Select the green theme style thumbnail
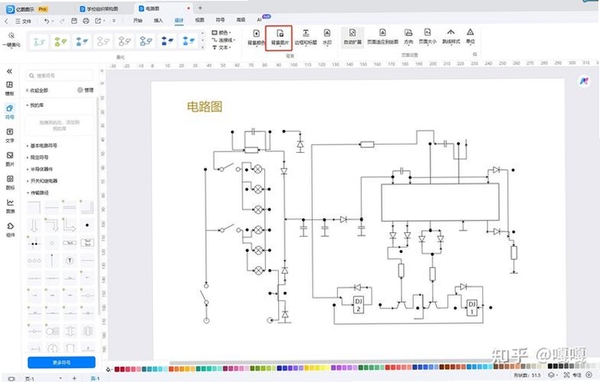The height and width of the screenshot is (382, 600). [60, 41]
